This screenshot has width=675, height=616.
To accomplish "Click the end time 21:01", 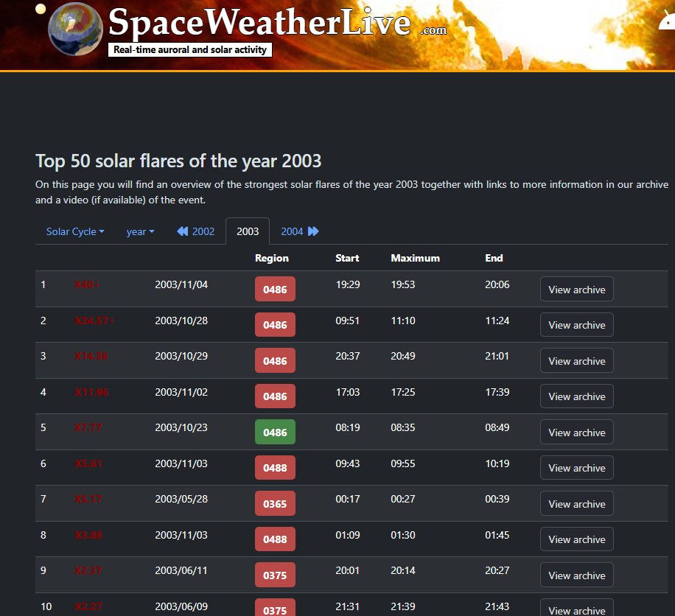I will (x=497, y=356).
